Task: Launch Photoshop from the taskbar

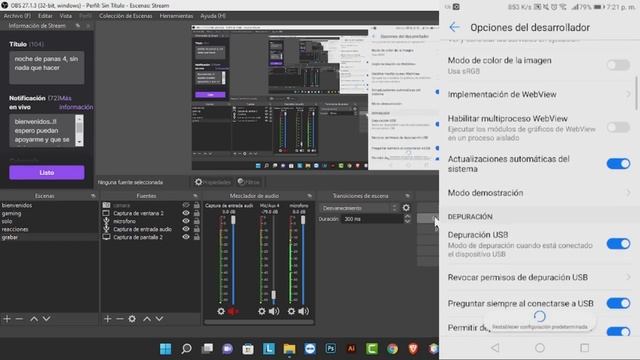Action: pos(331,349)
